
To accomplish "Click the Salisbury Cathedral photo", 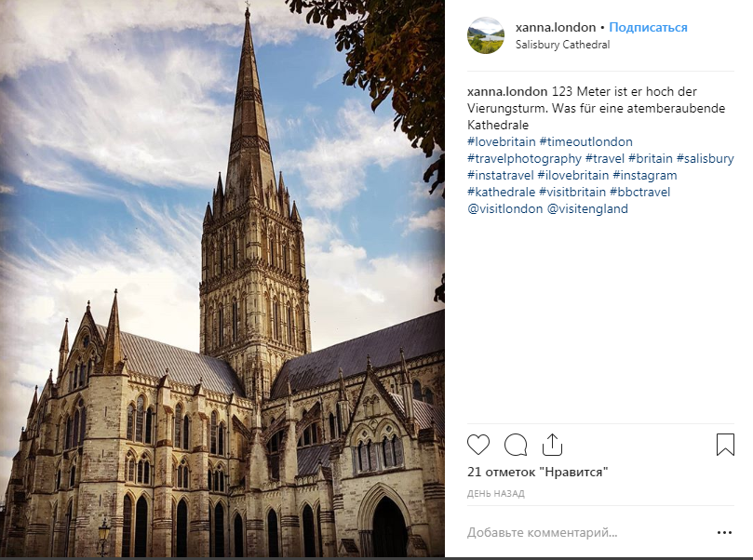I will pyautogui.click(x=222, y=278).
